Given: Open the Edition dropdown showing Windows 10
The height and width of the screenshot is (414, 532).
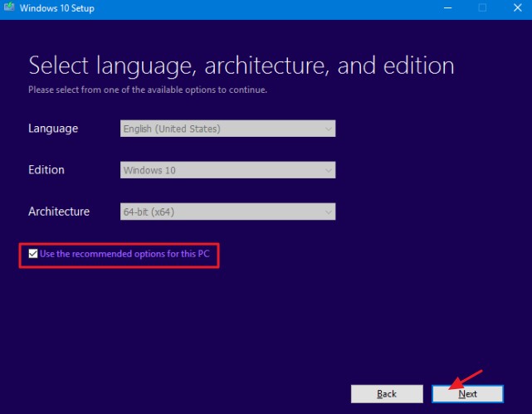Looking at the screenshot, I should [x=227, y=170].
